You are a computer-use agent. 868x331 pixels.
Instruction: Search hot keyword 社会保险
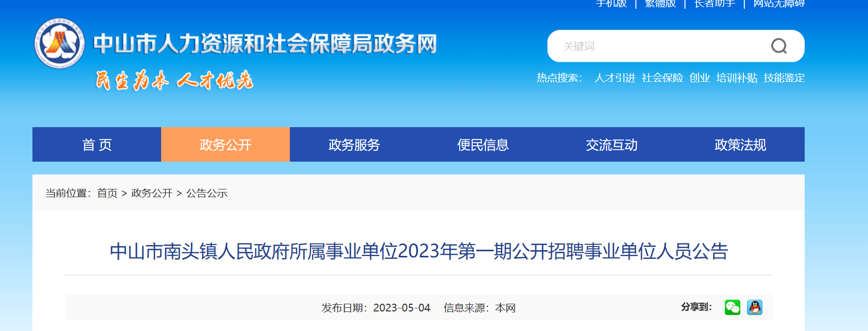tap(663, 78)
